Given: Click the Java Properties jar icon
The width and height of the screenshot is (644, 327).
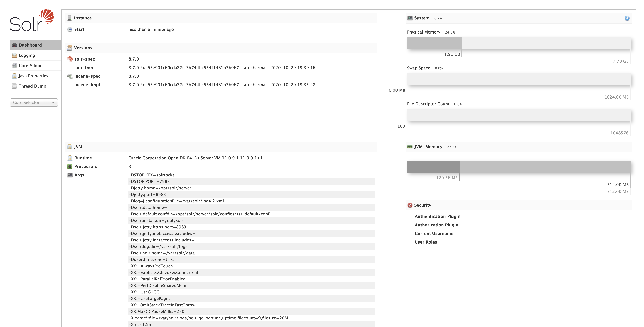Looking at the screenshot, I should [x=14, y=76].
